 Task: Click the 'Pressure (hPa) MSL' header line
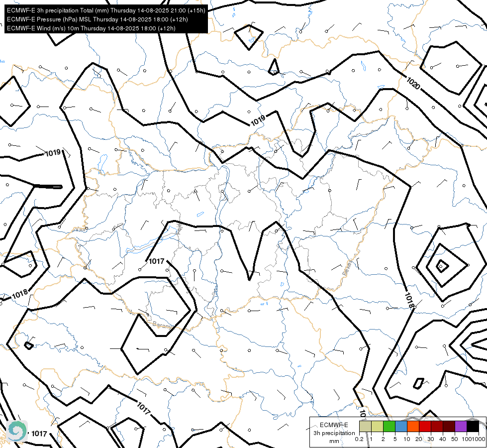point(97,19)
